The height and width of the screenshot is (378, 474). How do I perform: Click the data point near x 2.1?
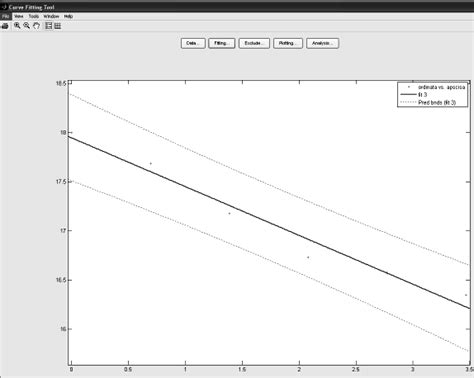tap(308, 257)
